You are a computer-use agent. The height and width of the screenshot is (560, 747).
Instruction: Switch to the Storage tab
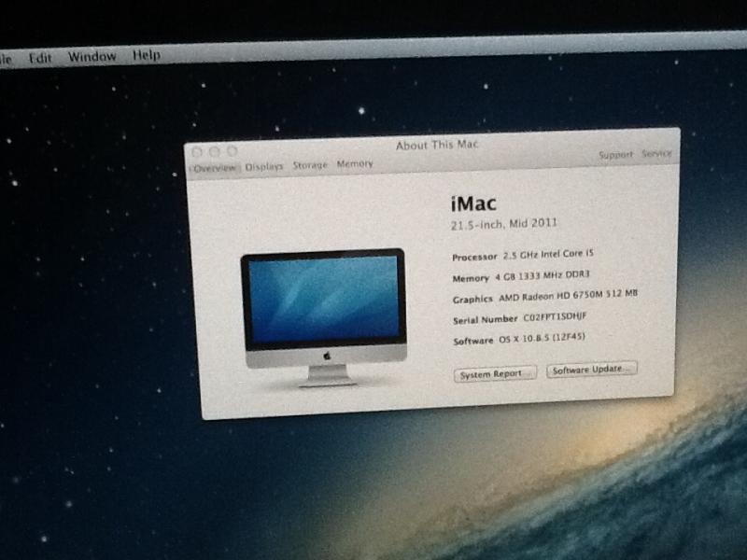point(310,165)
